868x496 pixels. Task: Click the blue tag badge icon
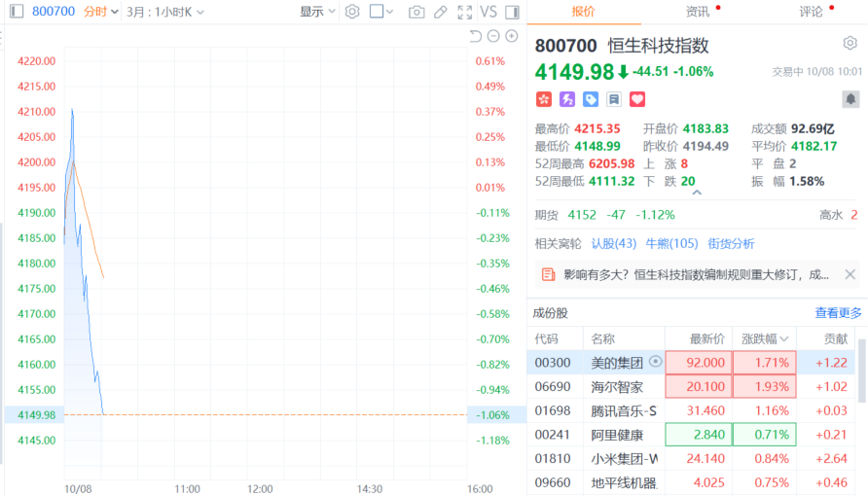pos(591,99)
